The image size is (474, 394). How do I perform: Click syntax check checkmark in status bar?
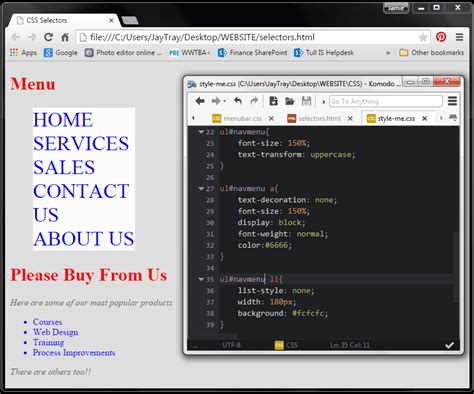(449, 345)
